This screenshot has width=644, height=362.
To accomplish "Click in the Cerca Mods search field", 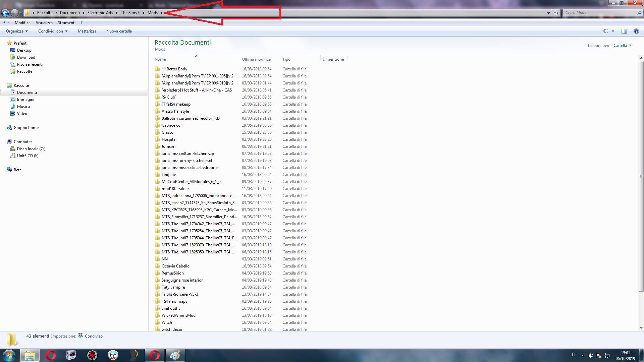I will [602, 13].
